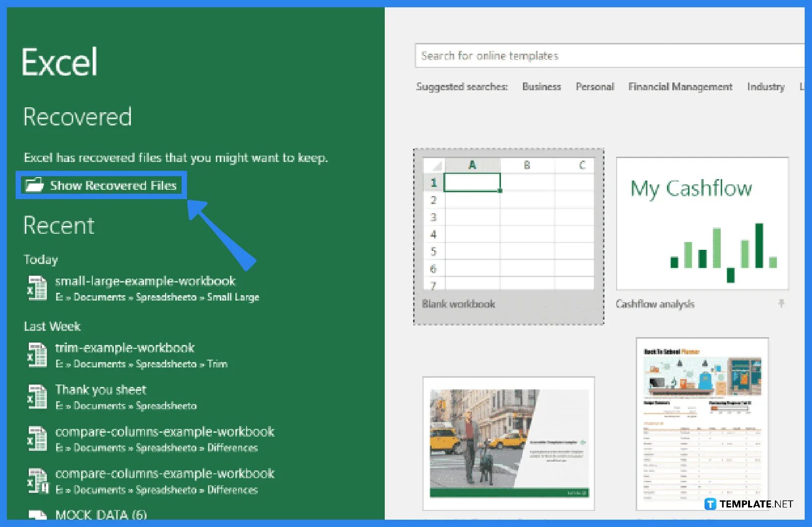Select the Industry suggested search
Image resolution: width=812 pixels, height=527 pixels.
point(766,87)
